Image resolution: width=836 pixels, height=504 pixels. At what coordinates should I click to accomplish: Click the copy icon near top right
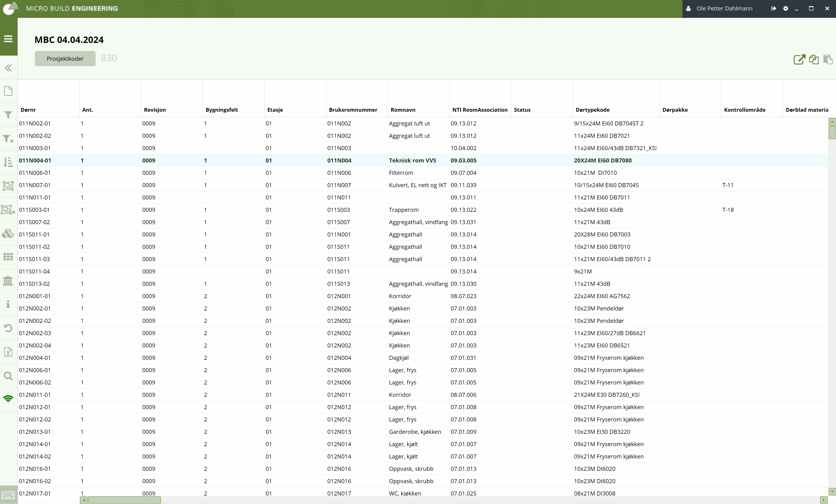tap(814, 59)
